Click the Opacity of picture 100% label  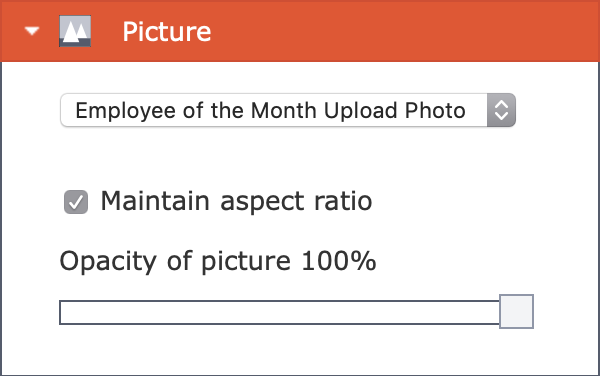pos(218,262)
